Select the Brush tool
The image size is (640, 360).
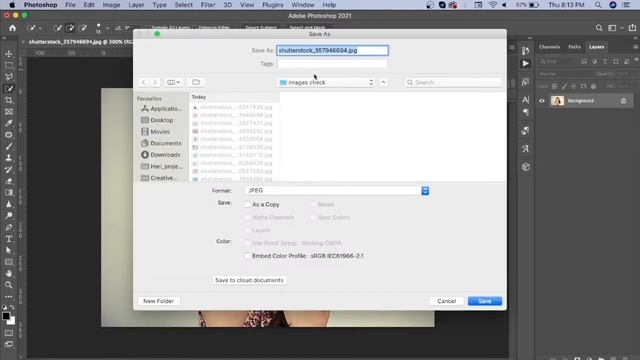[9, 146]
